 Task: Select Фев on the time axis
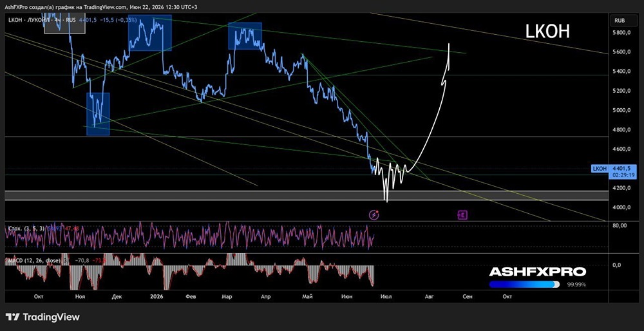189,296
